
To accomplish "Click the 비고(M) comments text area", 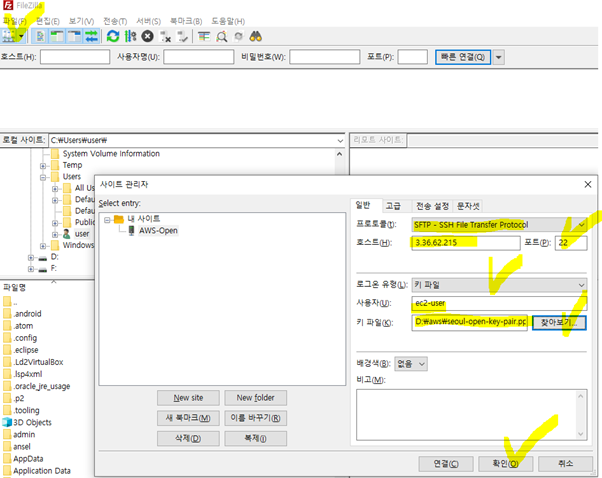I will [471, 415].
